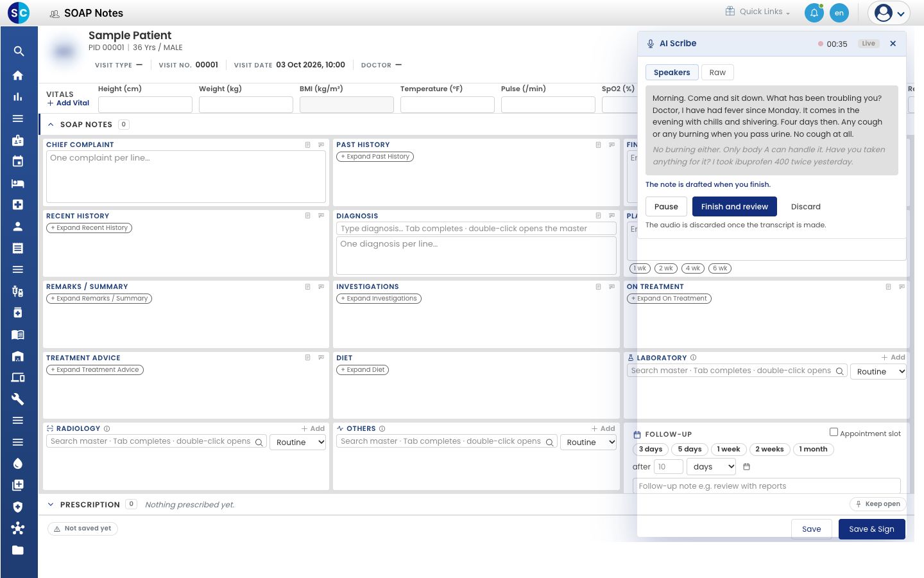Open the folder icon in the sidebar
This screenshot has width=924, height=578.
click(18, 550)
